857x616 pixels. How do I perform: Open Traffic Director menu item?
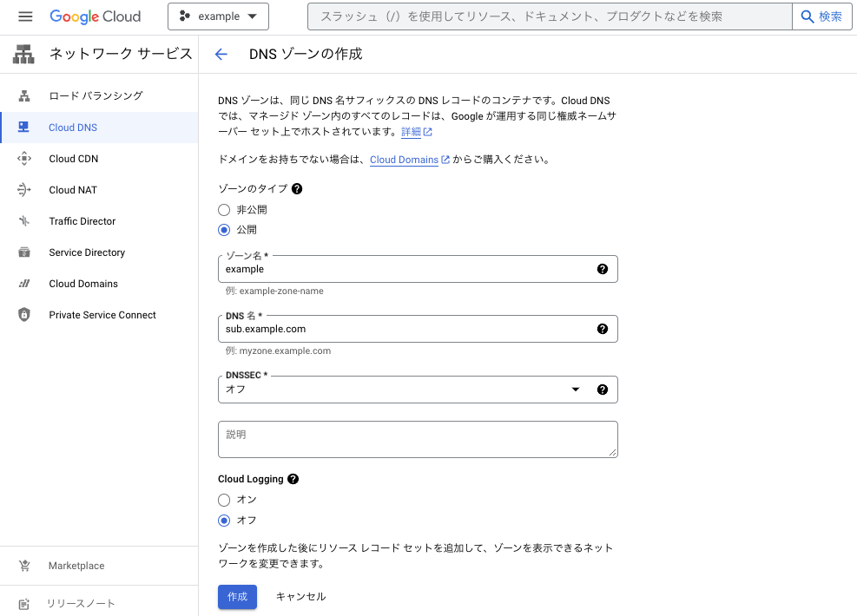[100, 220]
